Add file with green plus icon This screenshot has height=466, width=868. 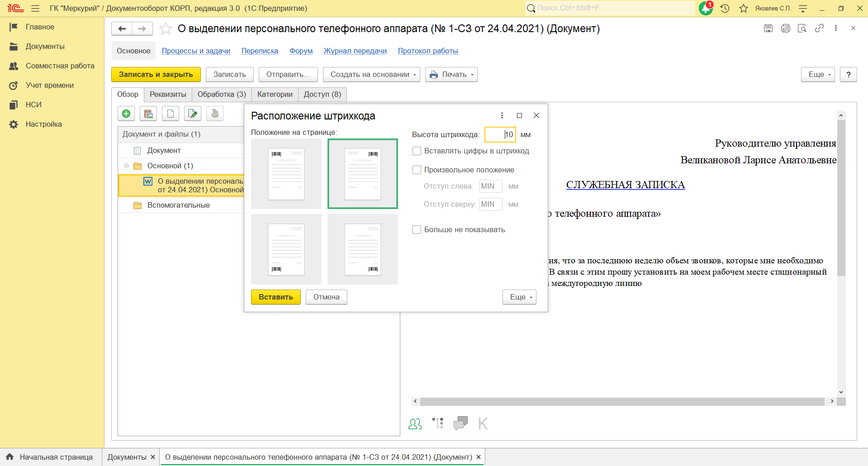126,114
